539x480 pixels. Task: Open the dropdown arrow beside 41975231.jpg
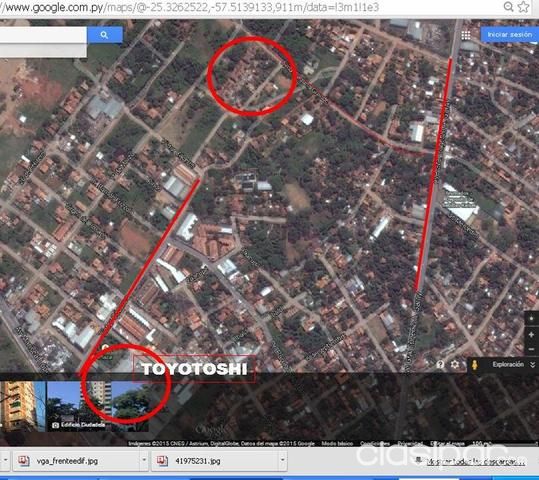tap(282, 460)
